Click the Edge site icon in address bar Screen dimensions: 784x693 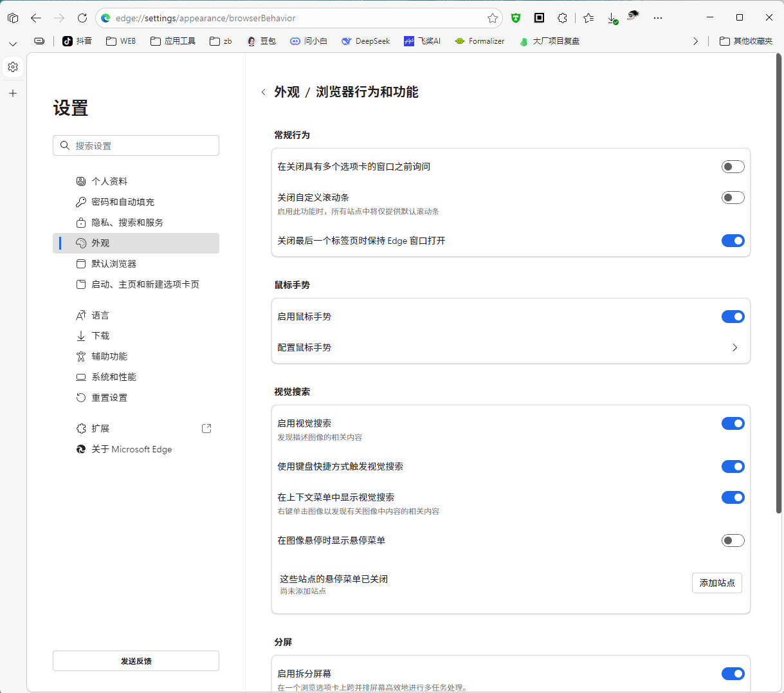coord(105,18)
